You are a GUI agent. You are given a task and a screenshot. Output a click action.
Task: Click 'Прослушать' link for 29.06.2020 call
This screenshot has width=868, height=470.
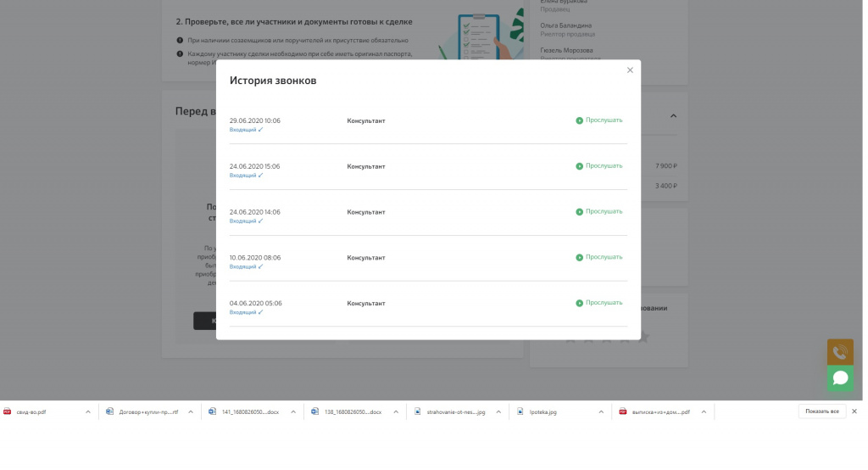[604, 120]
